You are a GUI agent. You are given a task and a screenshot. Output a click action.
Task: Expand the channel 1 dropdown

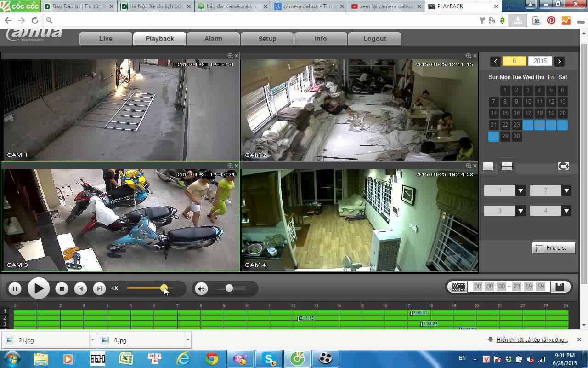520,190
